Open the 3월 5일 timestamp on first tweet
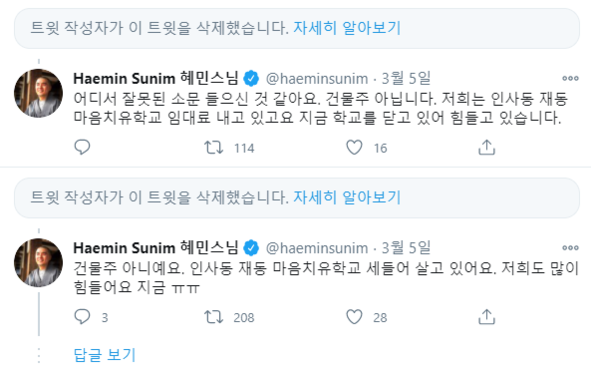 click(406, 78)
